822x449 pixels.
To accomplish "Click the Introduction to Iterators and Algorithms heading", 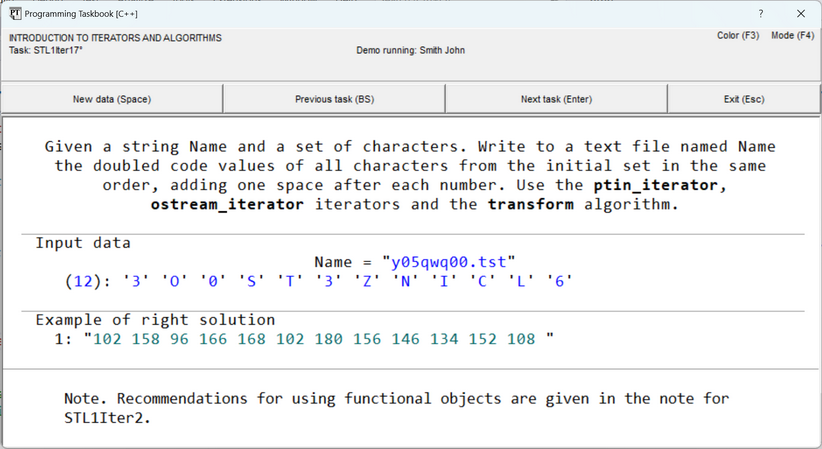I will pyautogui.click(x=115, y=38).
